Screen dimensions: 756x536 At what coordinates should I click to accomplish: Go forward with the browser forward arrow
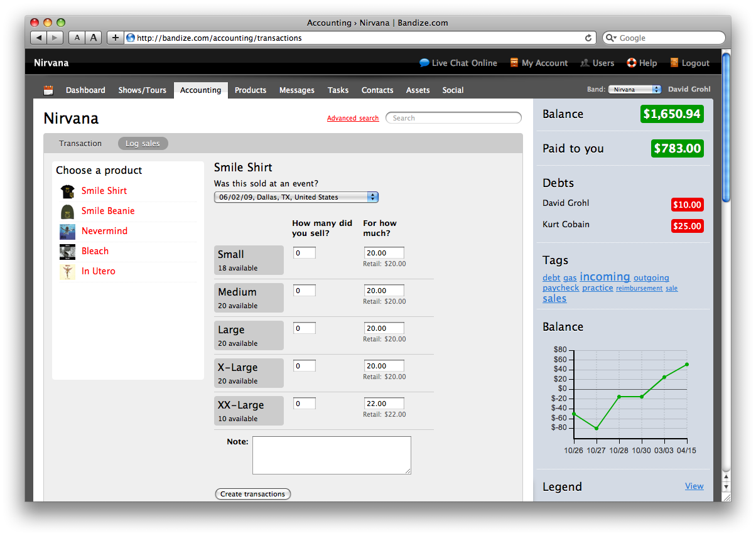click(x=55, y=38)
